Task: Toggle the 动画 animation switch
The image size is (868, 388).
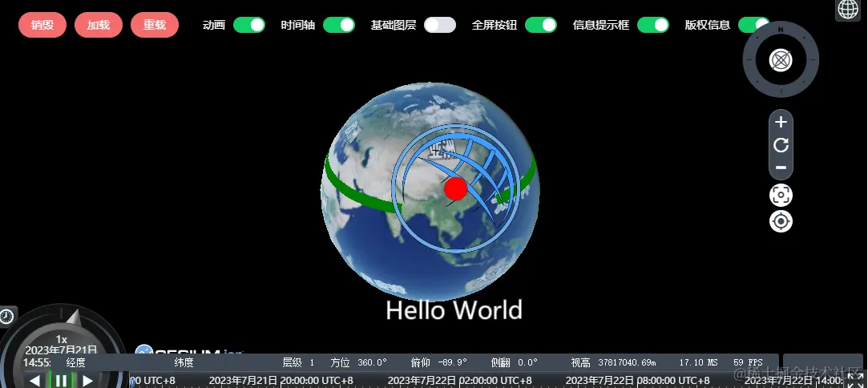Action: click(249, 25)
